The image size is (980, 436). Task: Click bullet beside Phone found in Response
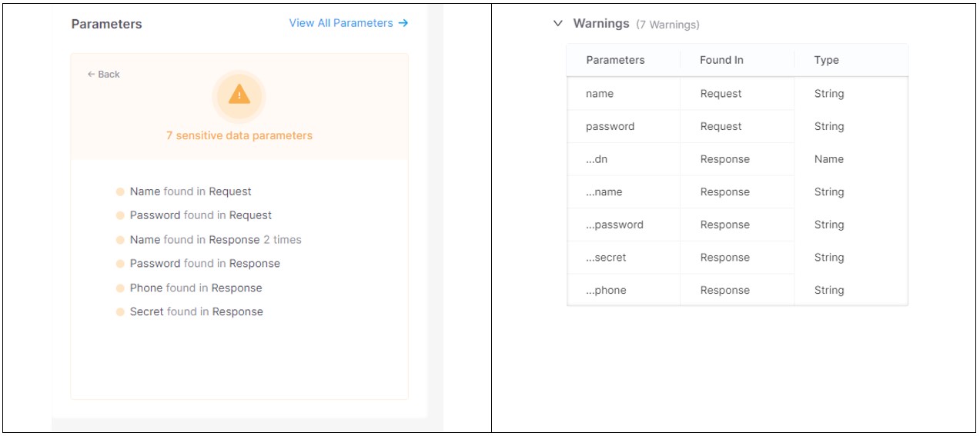(x=120, y=288)
